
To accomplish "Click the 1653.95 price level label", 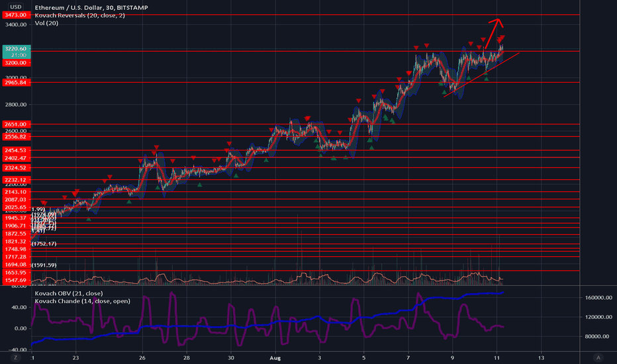I will coord(16,273).
